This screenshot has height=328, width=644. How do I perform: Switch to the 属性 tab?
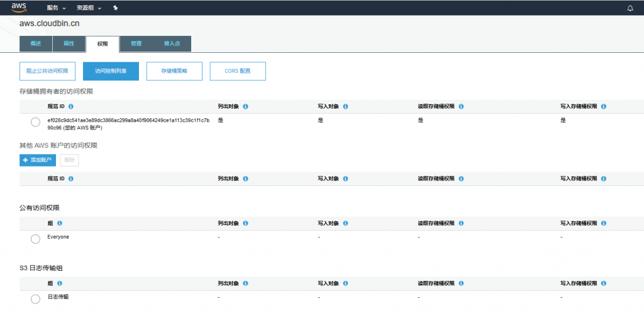[x=69, y=44]
